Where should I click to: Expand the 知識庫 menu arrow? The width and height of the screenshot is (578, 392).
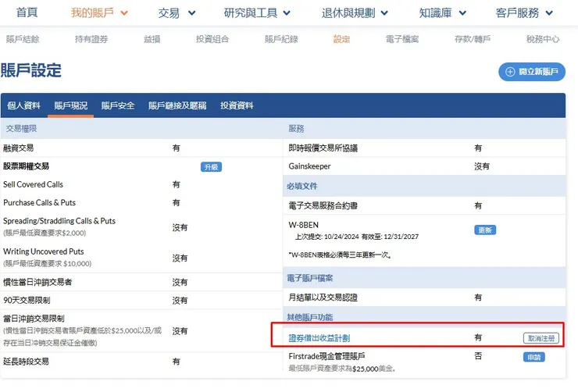pos(462,13)
